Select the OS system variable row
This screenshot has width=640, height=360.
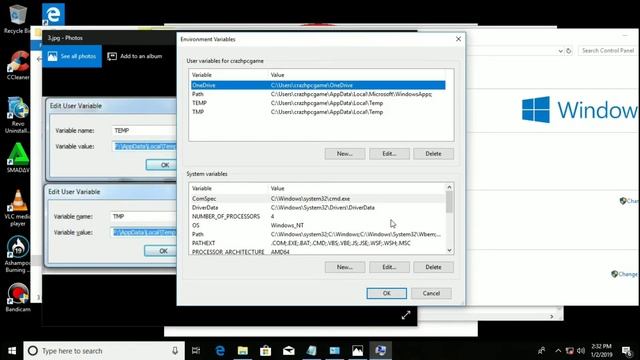318,225
